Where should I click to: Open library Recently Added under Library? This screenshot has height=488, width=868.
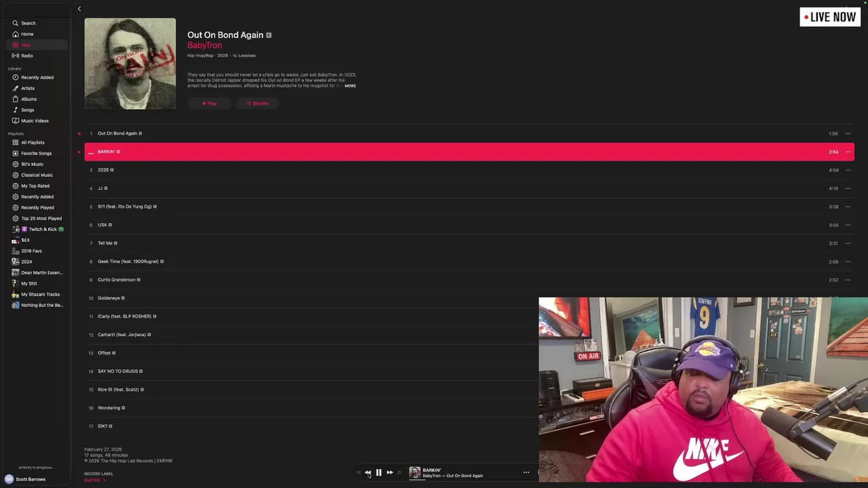pyautogui.click(x=37, y=77)
